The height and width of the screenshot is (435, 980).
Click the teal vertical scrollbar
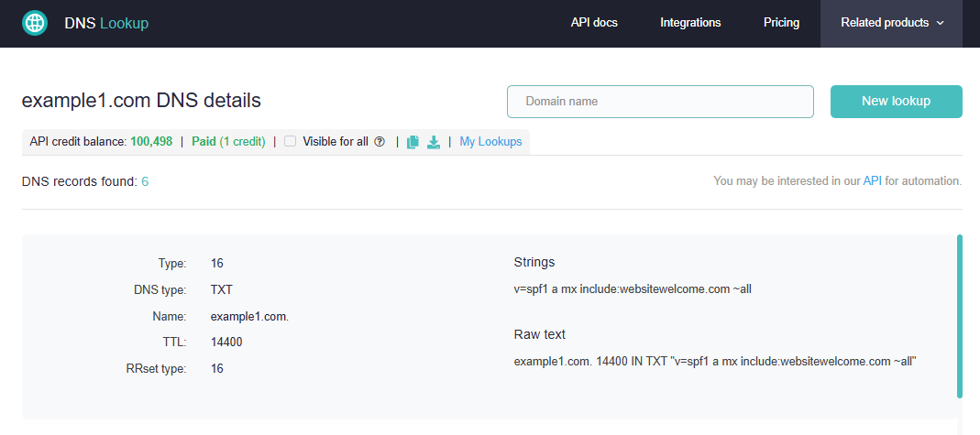[959, 316]
